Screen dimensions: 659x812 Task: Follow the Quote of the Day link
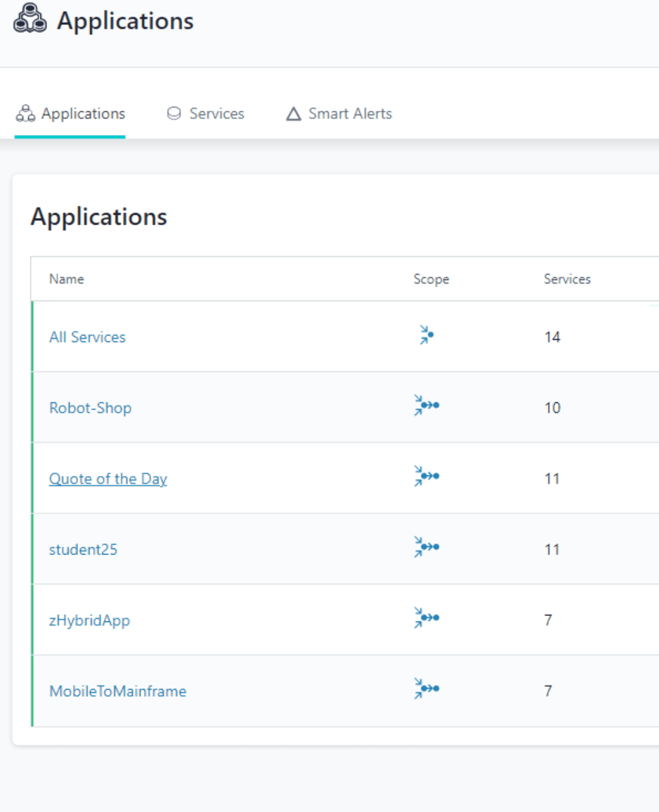click(x=108, y=479)
